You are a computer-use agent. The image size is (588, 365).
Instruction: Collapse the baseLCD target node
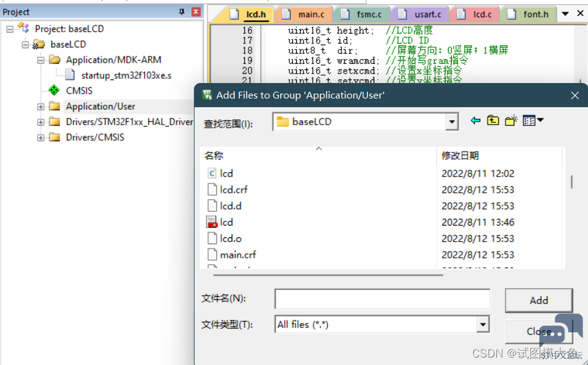(x=25, y=45)
